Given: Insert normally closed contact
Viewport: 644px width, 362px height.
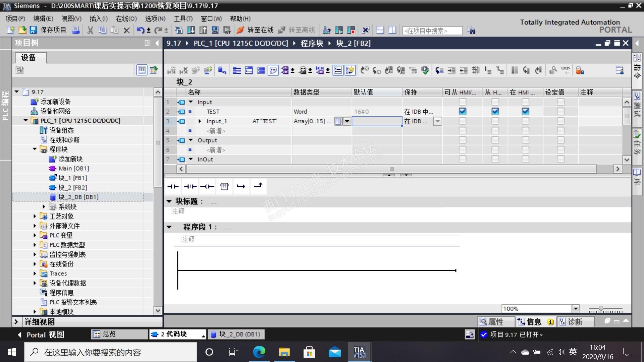Looking at the screenshot, I should pyautogui.click(x=190, y=187).
